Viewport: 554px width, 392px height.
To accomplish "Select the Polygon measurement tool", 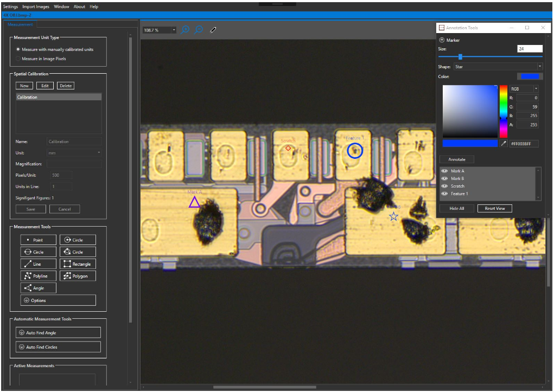I will pyautogui.click(x=78, y=275).
